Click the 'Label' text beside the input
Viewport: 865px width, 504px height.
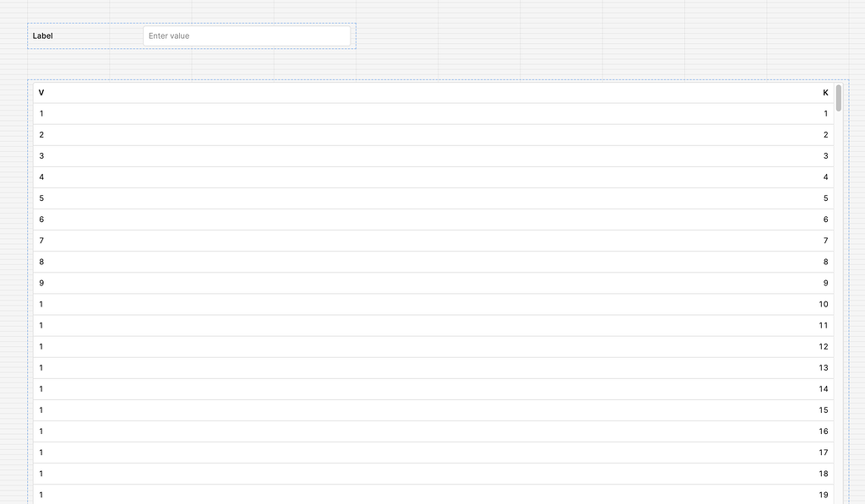[42, 35]
